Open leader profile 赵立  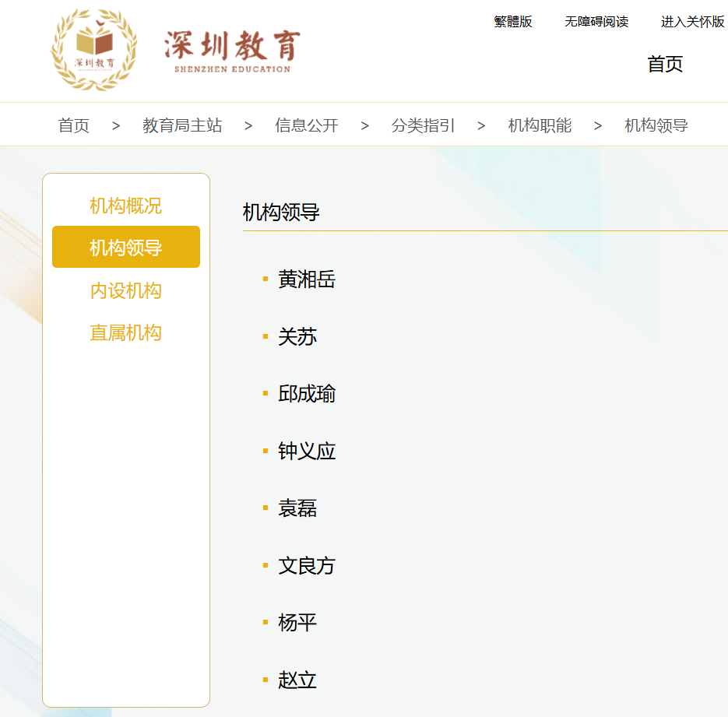click(x=297, y=680)
